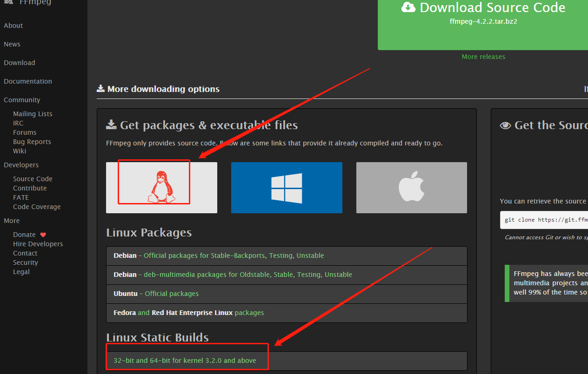
Task: Click the FFmpeg logo in sidebar
Action: pos(8,2)
